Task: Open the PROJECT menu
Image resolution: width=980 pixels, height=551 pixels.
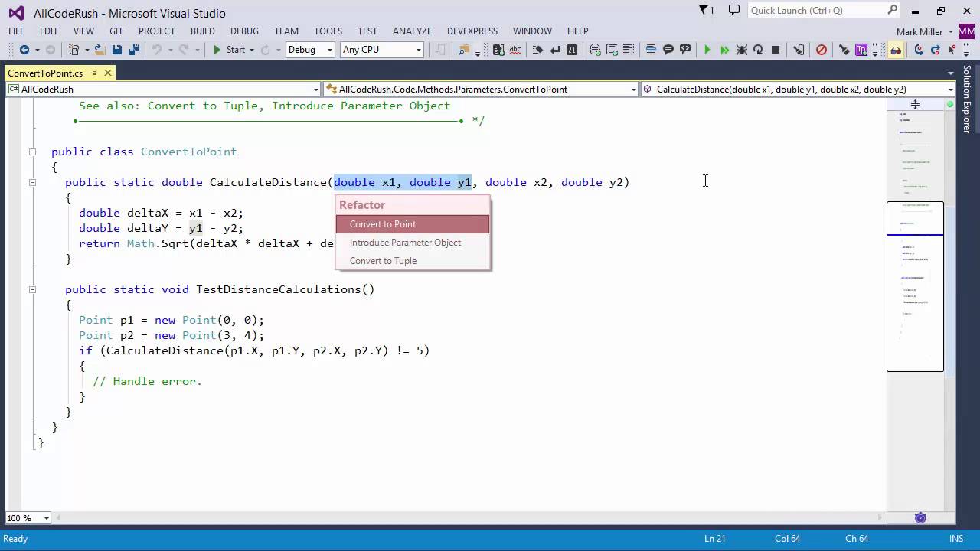Action: [x=157, y=31]
